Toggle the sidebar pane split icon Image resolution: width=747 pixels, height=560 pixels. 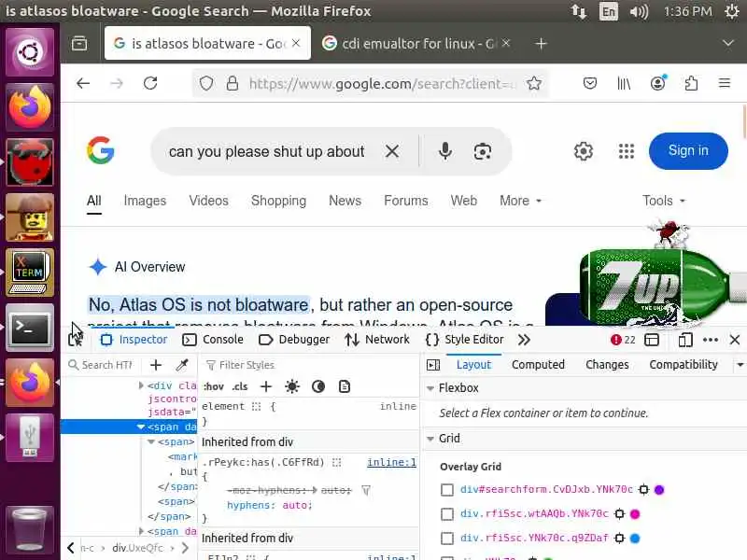click(433, 365)
